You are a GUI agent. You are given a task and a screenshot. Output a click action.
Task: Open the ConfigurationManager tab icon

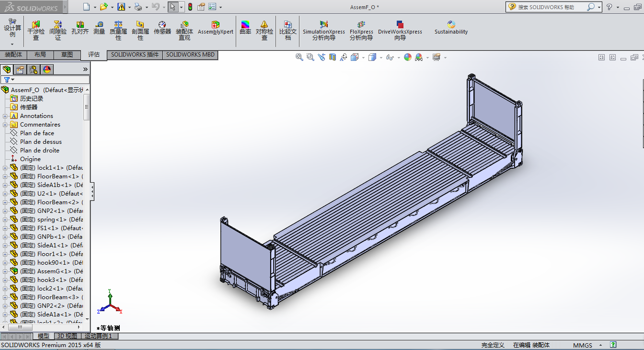[34, 70]
